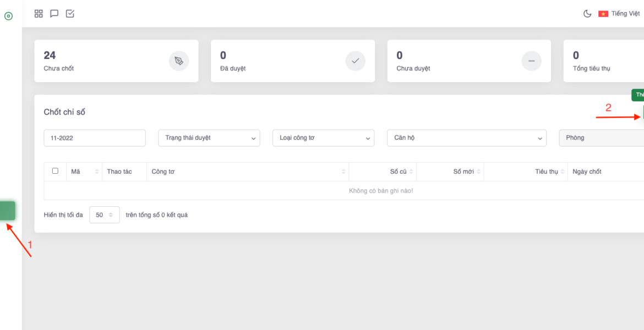Click the 11-2022 month input field
This screenshot has width=644, height=330.
94,138
